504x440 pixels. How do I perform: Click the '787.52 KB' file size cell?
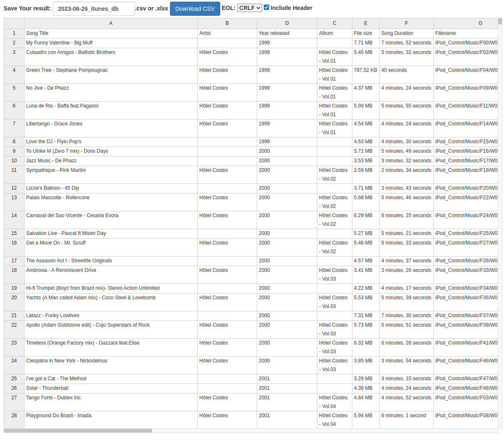coord(366,75)
